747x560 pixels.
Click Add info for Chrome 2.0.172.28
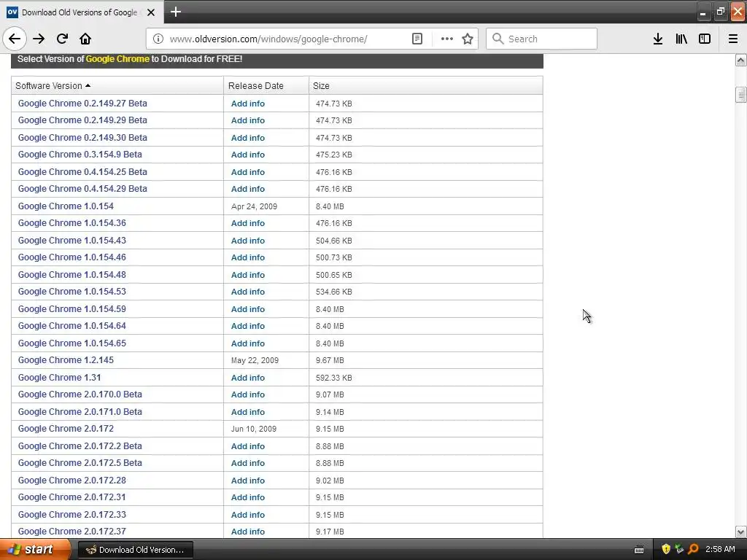[248, 481]
